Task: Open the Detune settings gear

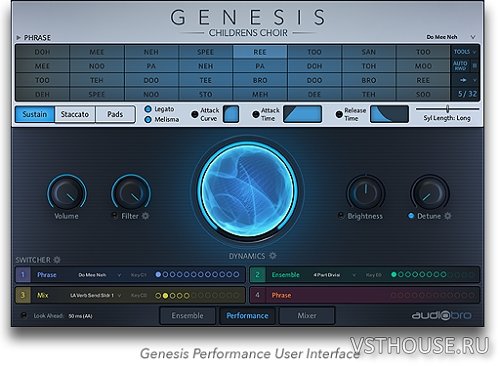Action: (x=448, y=216)
